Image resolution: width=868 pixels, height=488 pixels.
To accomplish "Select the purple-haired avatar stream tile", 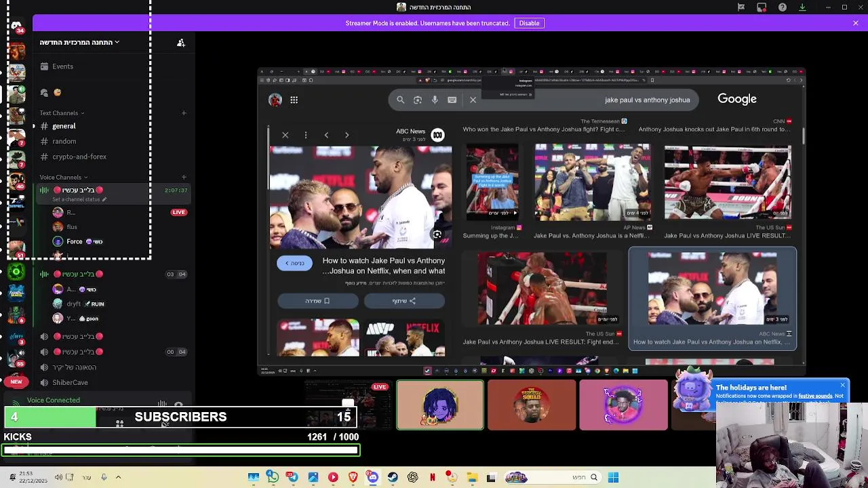I will 440,405.
